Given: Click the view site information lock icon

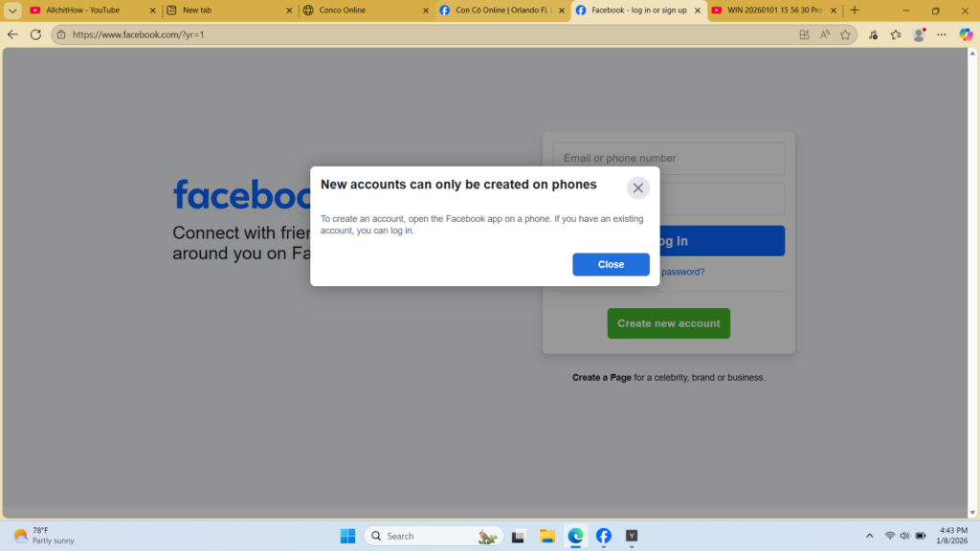Looking at the screenshot, I should click(61, 34).
